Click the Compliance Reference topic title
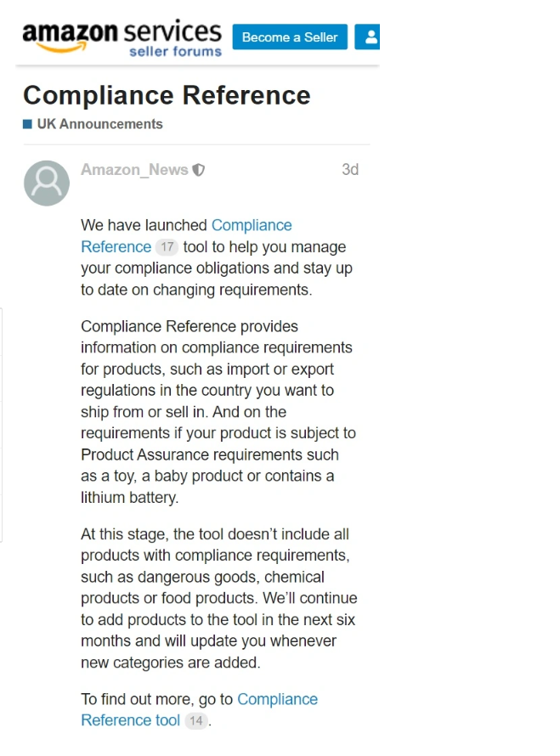560x756 pixels. [167, 95]
